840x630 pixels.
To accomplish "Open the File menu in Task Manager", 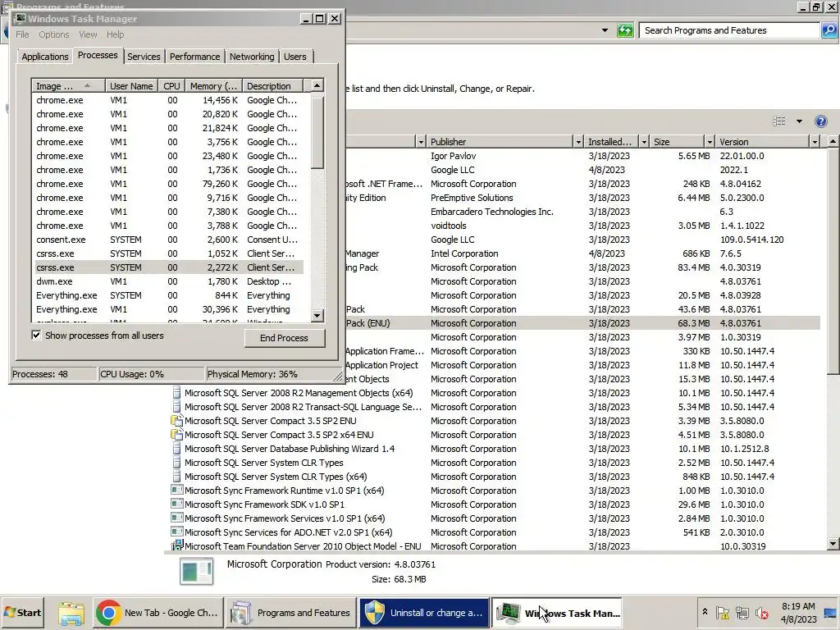I will [x=22, y=34].
